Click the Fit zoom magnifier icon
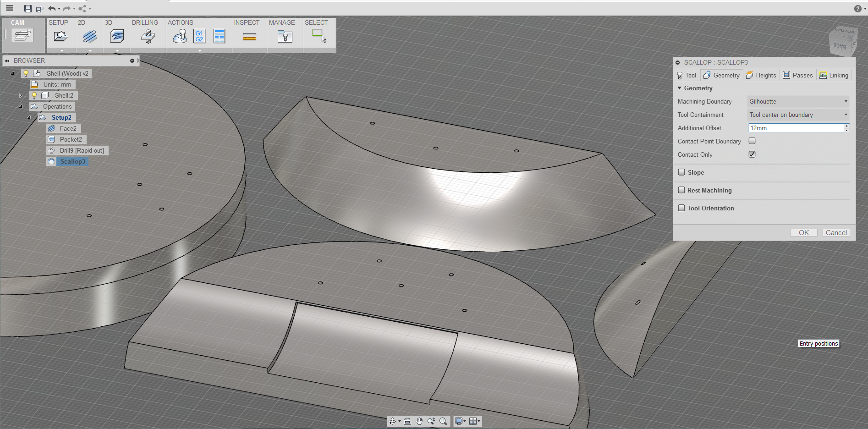The image size is (868, 429). (x=443, y=421)
